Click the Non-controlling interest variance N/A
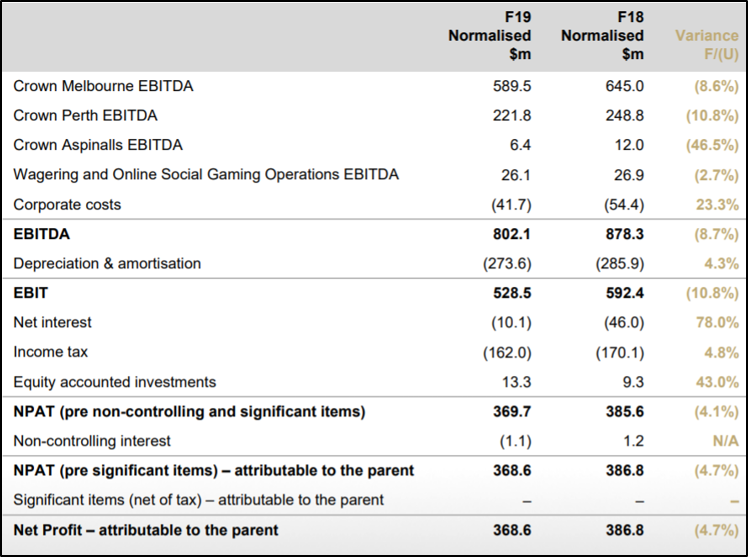This screenshot has width=748, height=557. click(x=725, y=441)
